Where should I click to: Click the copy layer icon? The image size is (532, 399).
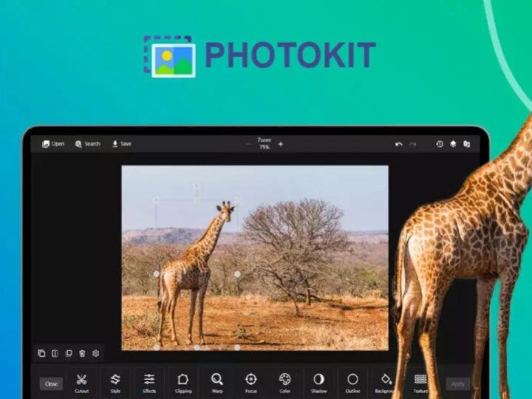click(x=41, y=353)
